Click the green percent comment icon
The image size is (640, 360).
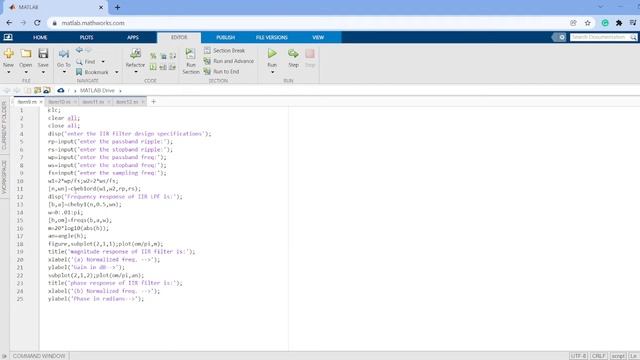pyautogui.click(x=153, y=56)
